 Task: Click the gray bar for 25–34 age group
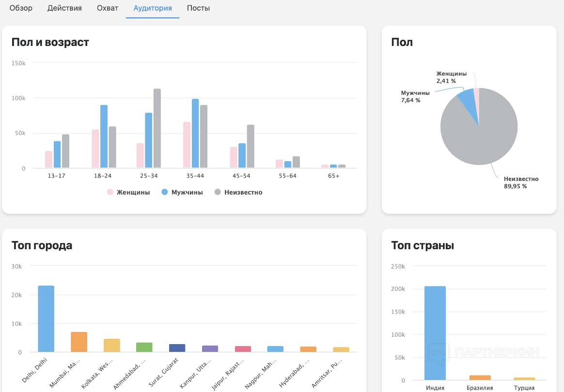coord(157,128)
